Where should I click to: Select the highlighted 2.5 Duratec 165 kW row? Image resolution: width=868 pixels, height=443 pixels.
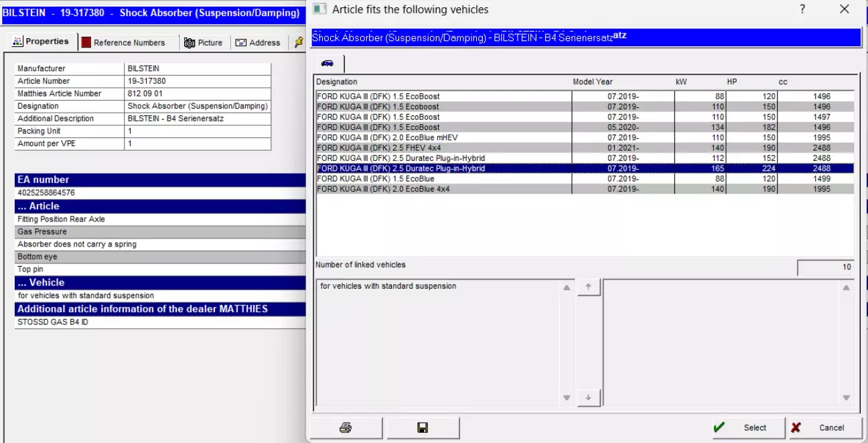click(x=585, y=168)
